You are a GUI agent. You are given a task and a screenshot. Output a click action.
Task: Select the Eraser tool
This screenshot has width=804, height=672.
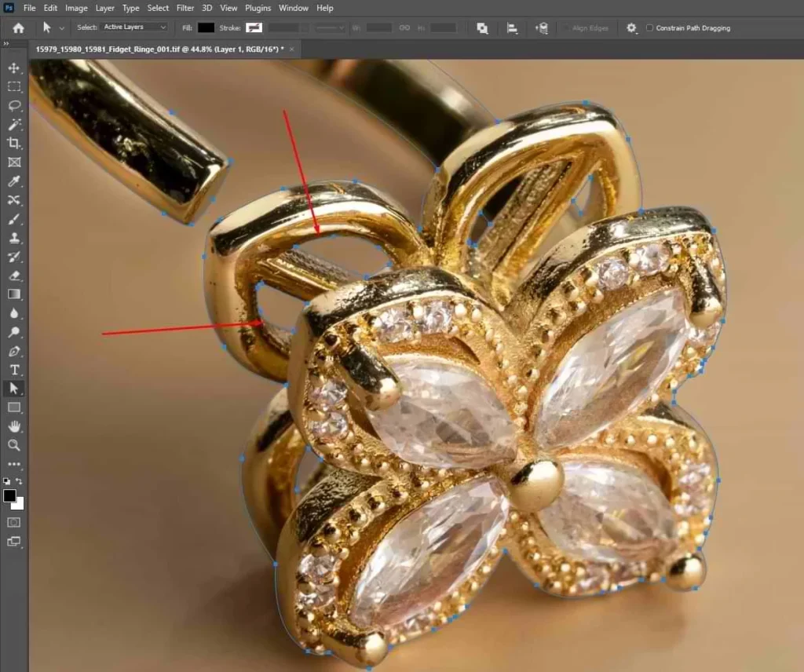click(13, 276)
